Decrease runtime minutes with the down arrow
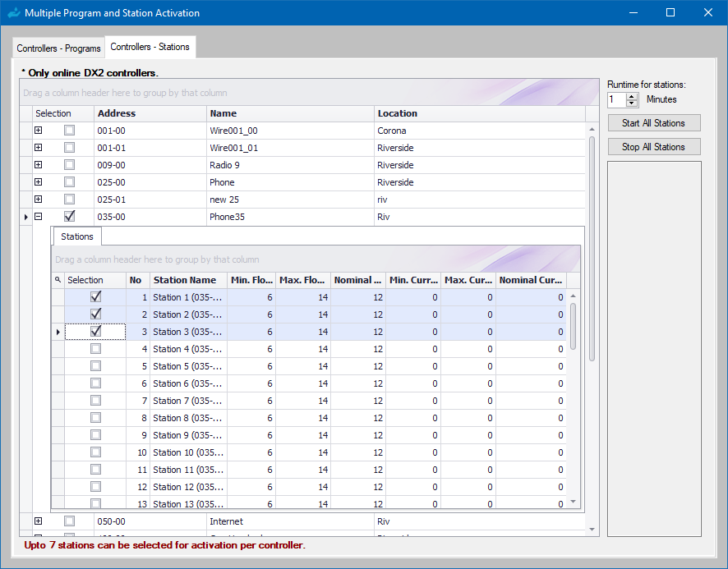 click(631, 103)
